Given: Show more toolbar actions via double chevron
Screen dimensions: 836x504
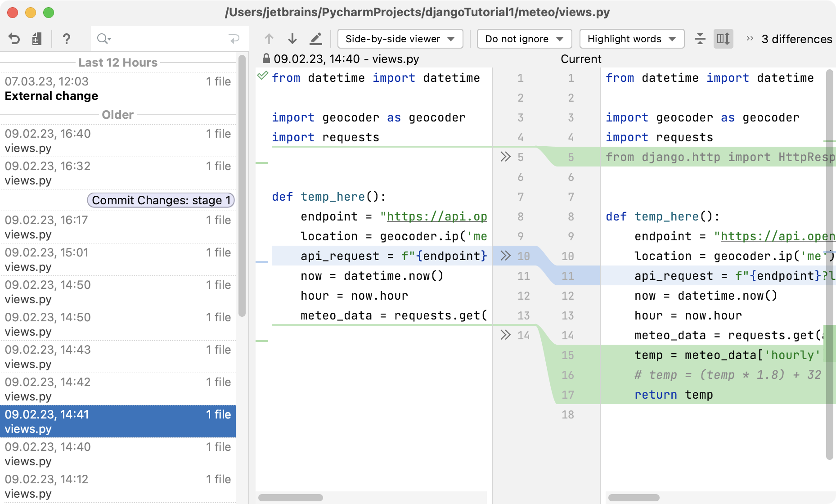Looking at the screenshot, I should pyautogui.click(x=750, y=39).
